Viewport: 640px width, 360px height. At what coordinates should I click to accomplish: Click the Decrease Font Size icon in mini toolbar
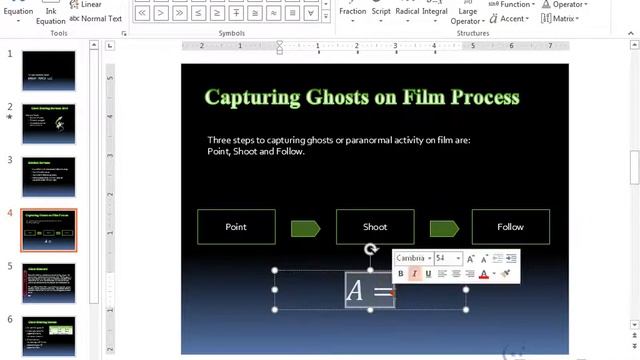pos(484,259)
